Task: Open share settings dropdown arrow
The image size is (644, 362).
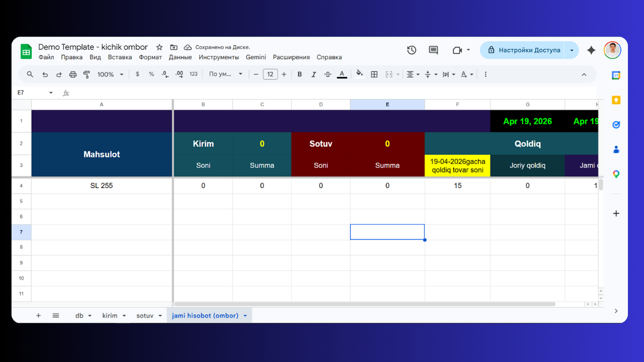Action: click(x=572, y=50)
